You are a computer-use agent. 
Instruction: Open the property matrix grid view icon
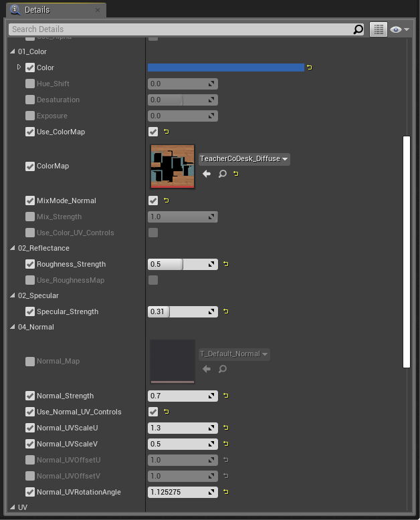379,29
